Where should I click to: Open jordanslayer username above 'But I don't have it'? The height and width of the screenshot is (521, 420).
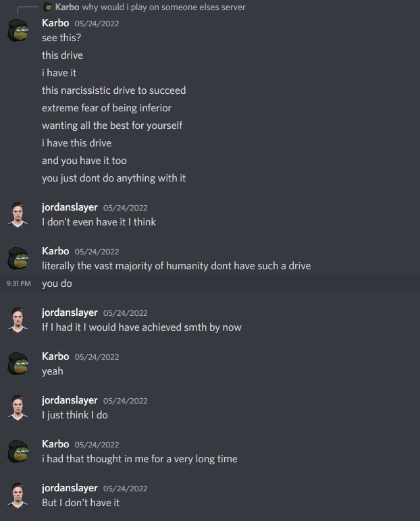[x=70, y=488]
